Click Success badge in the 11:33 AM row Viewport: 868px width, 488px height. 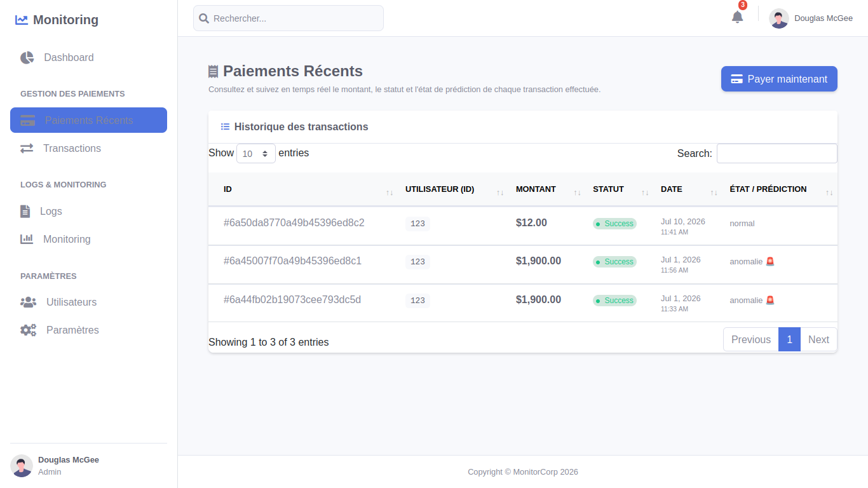pos(614,301)
